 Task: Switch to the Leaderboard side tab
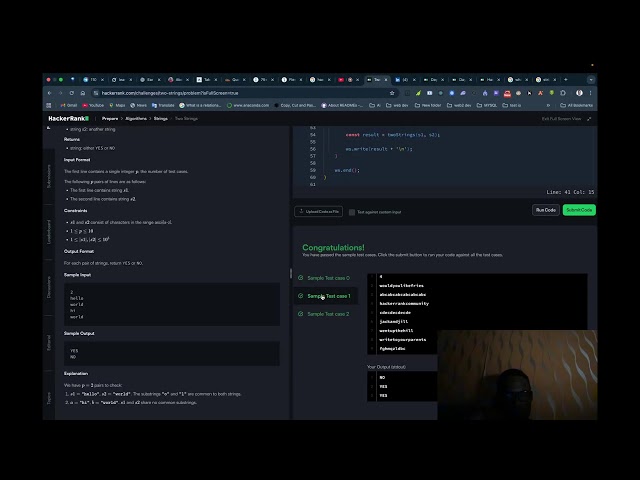[49, 231]
